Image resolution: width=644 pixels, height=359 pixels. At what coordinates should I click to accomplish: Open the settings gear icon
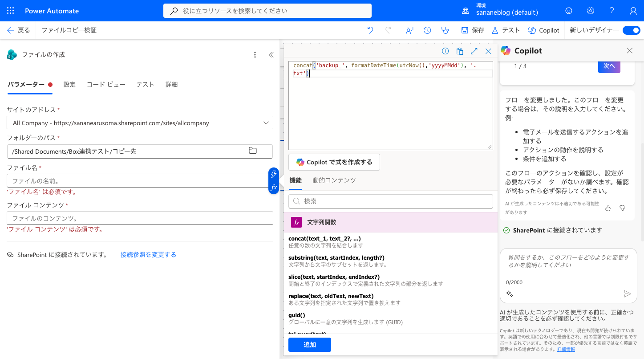(591, 11)
